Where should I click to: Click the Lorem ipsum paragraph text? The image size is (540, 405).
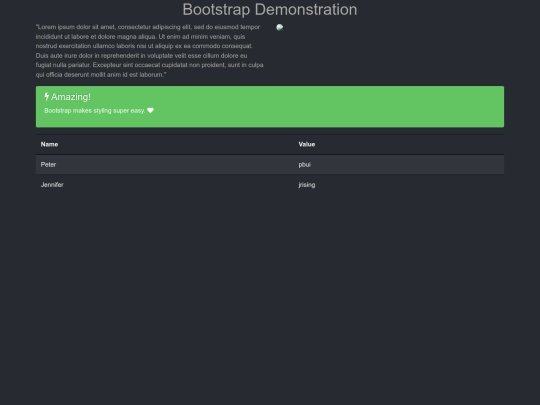[149, 51]
